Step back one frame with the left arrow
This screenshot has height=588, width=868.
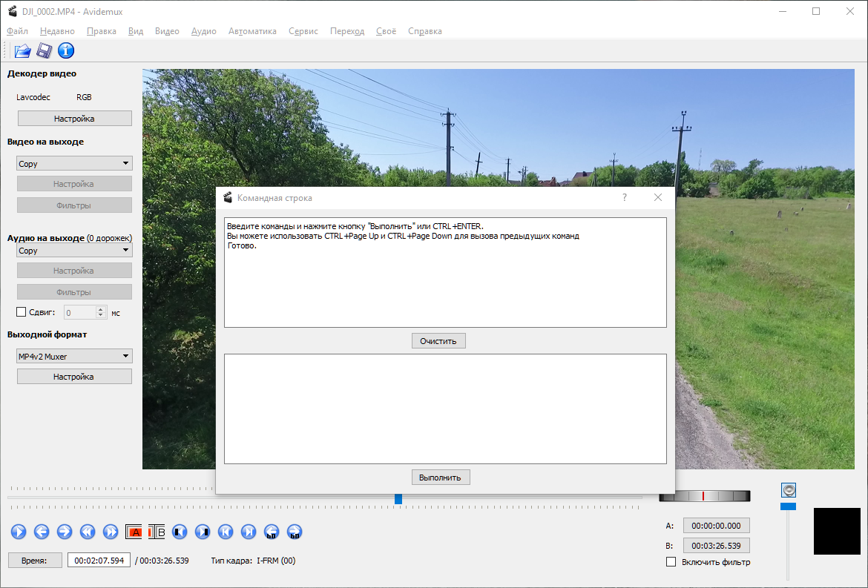point(42,532)
